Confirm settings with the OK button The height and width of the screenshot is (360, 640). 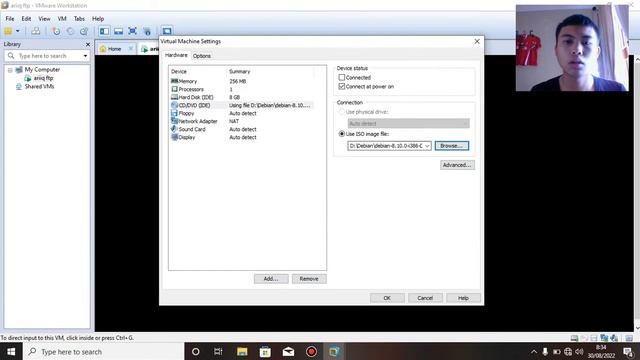click(x=387, y=298)
